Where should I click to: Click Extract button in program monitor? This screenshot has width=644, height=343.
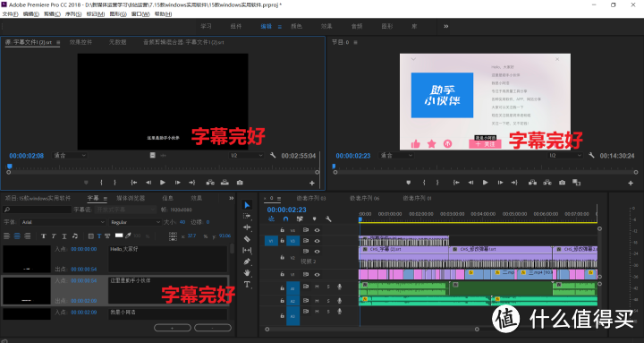coord(547,182)
